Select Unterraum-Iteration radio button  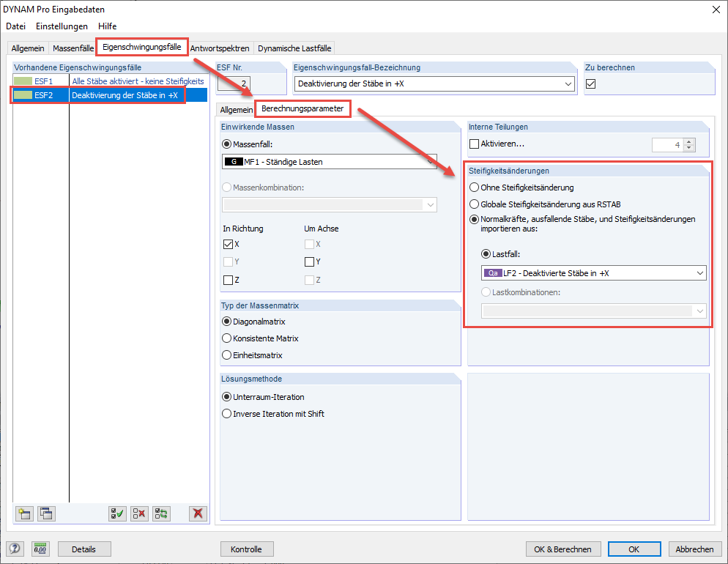[226, 397]
